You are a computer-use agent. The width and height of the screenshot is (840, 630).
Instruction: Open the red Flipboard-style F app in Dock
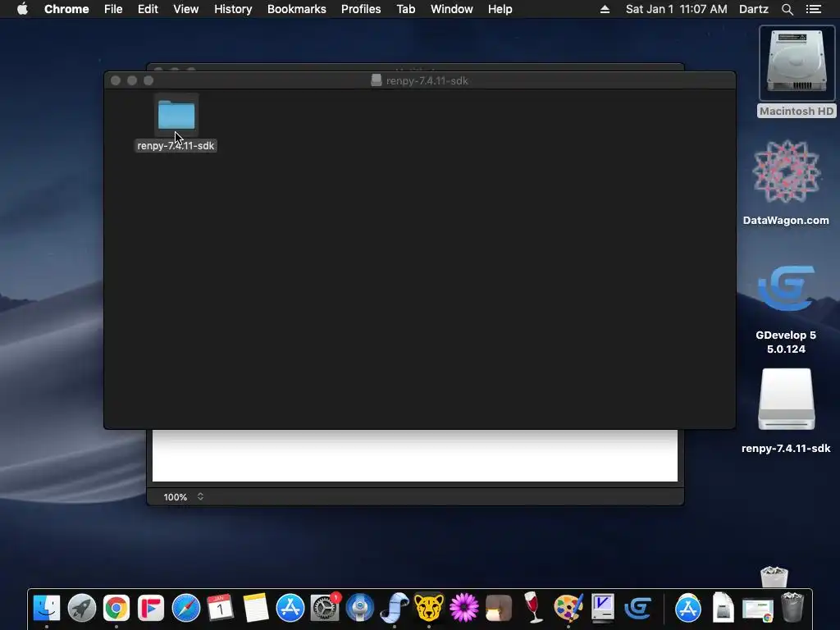click(151, 608)
